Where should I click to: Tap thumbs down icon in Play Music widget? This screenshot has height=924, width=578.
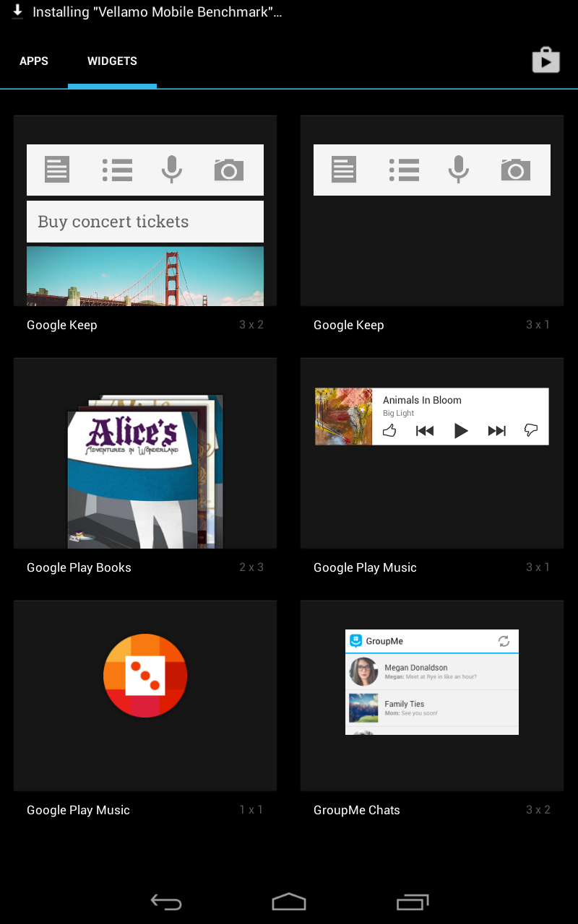tap(531, 431)
